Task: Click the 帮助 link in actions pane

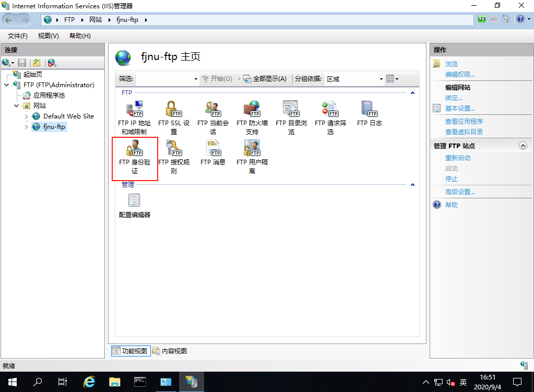Action: pos(452,205)
